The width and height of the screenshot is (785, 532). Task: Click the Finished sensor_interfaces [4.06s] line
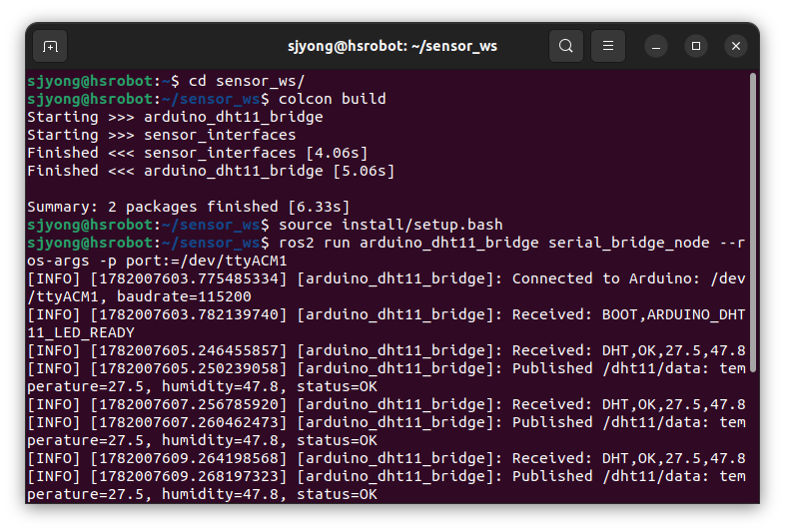pyautogui.click(x=198, y=153)
